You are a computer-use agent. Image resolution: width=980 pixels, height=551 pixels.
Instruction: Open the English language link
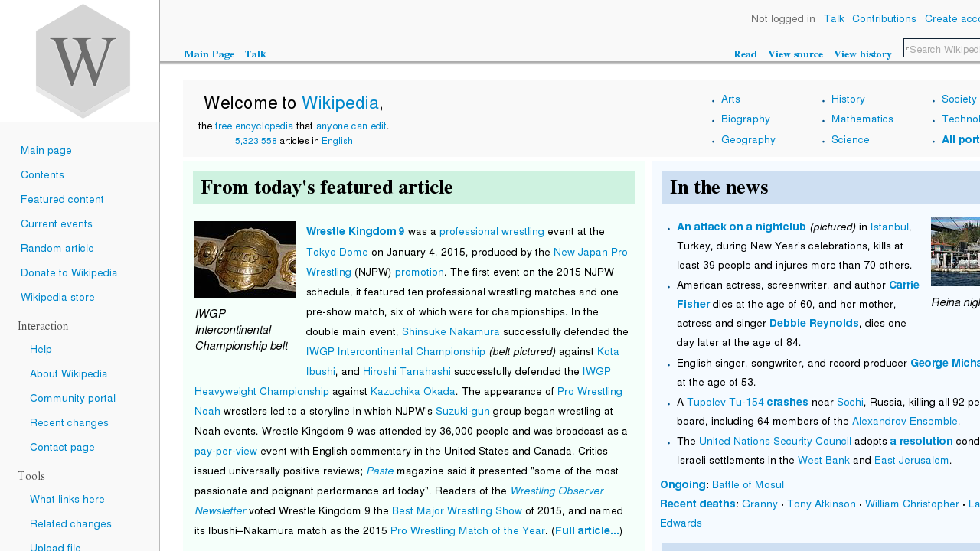pos(337,141)
